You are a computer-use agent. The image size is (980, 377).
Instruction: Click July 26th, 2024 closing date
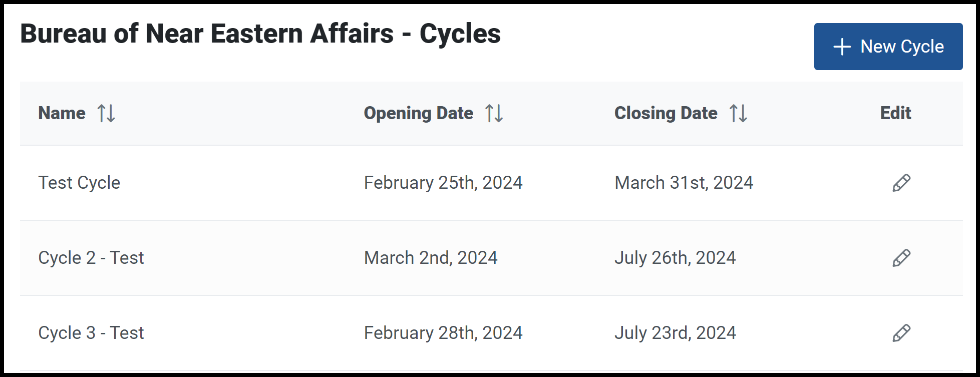[x=675, y=258]
